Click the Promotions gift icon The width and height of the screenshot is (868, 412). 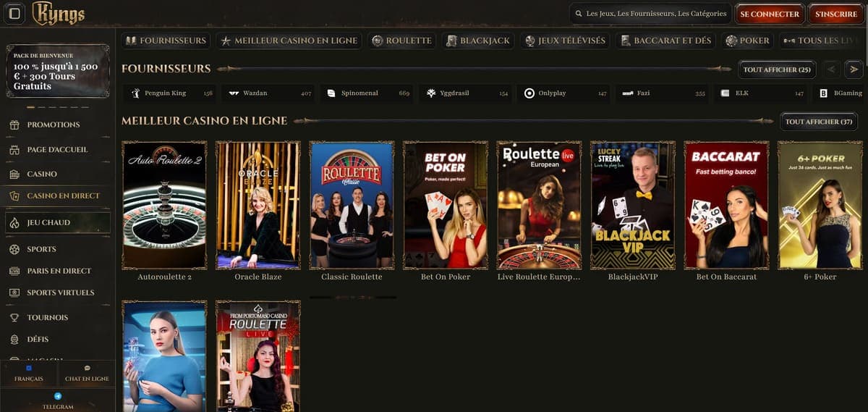[x=14, y=125]
